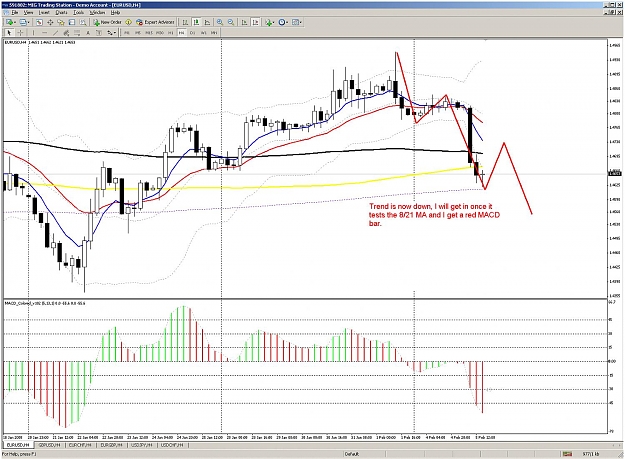Select the Horizontal Line drawing tool

pos(44,33)
